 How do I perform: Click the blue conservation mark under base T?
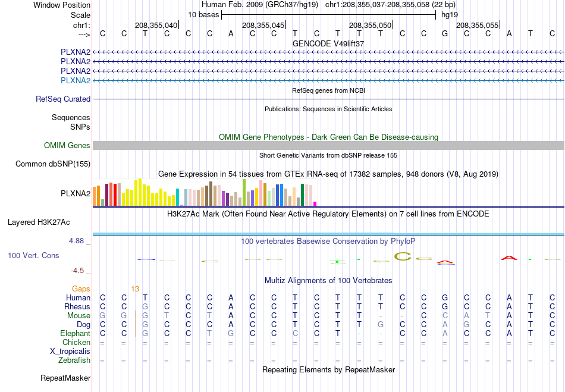click(x=146, y=259)
